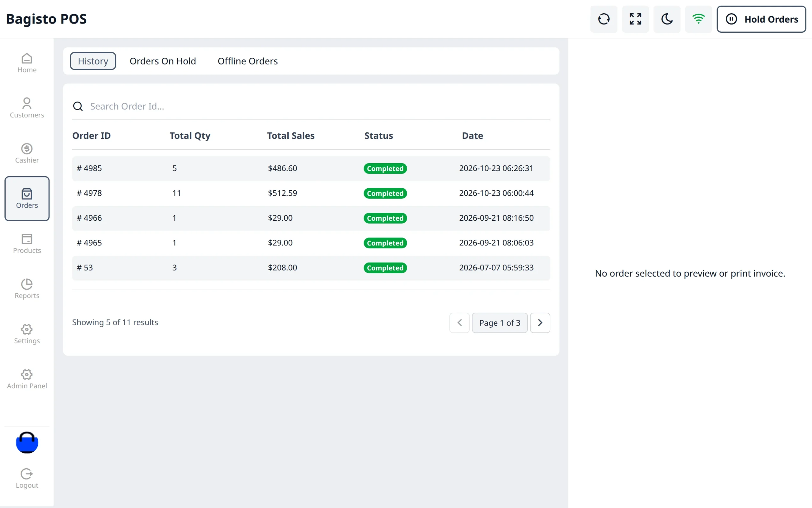Go to the next orders page
The height and width of the screenshot is (508, 812).
540,323
